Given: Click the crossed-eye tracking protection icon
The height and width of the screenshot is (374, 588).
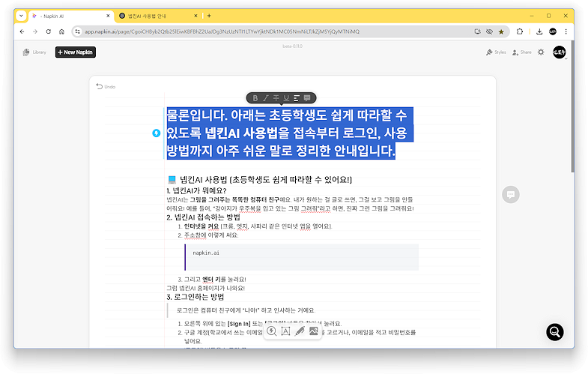Looking at the screenshot, I should pos(489,31).
